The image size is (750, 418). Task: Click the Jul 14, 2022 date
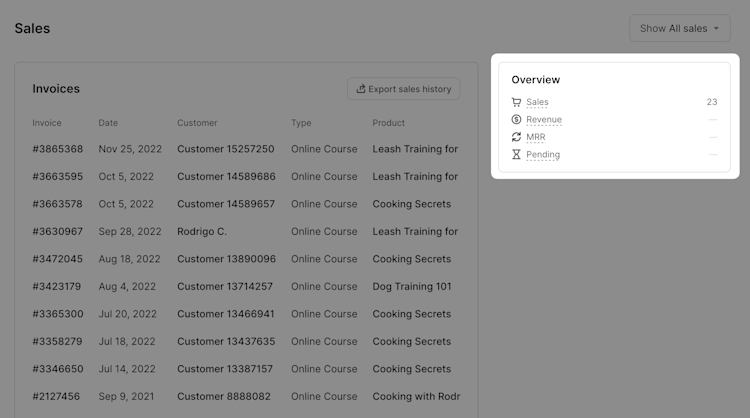(x=127, y=369)
